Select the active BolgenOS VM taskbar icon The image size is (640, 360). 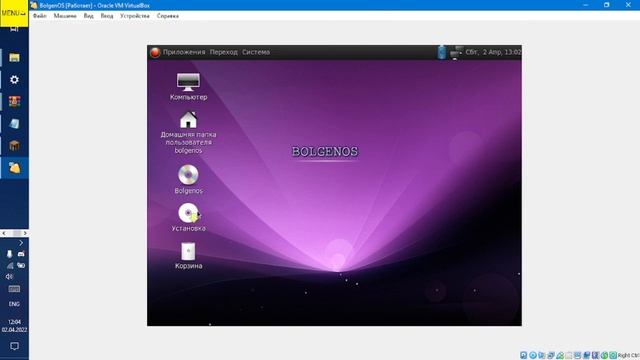[x=14, y=168]
